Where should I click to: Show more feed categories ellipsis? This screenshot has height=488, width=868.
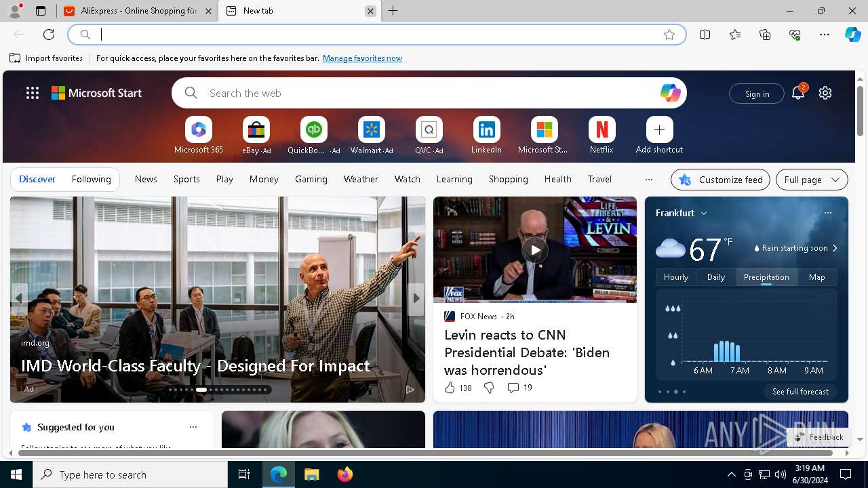coord(649,180)
